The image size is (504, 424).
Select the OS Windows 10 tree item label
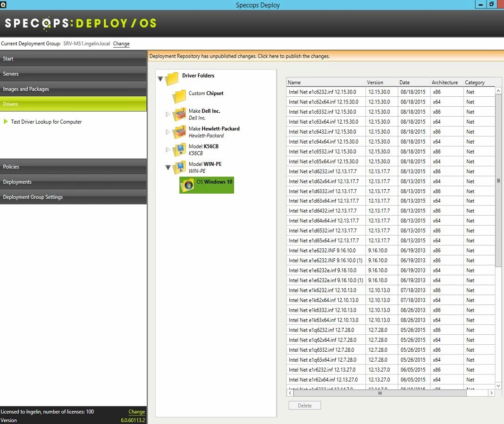(214, 182)
